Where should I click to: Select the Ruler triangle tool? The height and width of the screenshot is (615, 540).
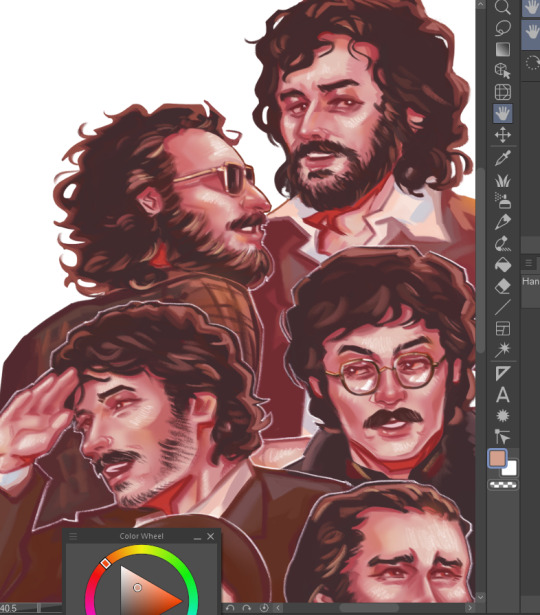point(502,373)
